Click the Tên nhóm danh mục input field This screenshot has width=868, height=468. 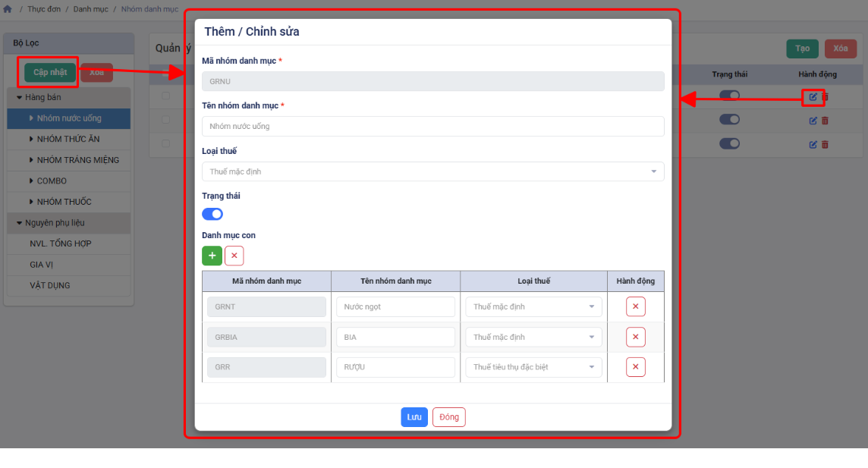click(x=432, y=126)
